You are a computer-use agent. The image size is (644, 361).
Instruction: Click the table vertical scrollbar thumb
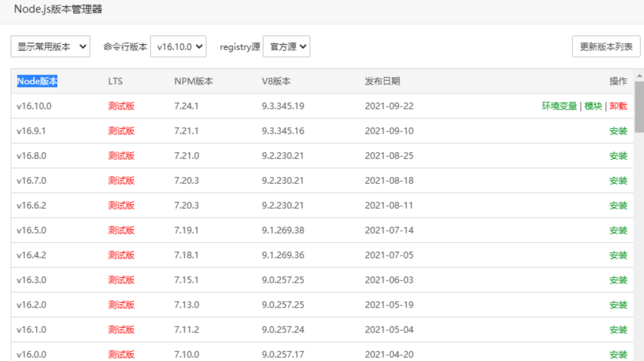[x=639, y=107]
